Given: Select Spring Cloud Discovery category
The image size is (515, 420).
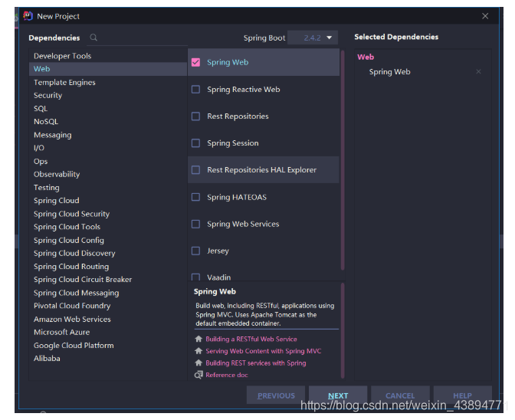Looking at the screenshot, I should click(x=108, y=253).
